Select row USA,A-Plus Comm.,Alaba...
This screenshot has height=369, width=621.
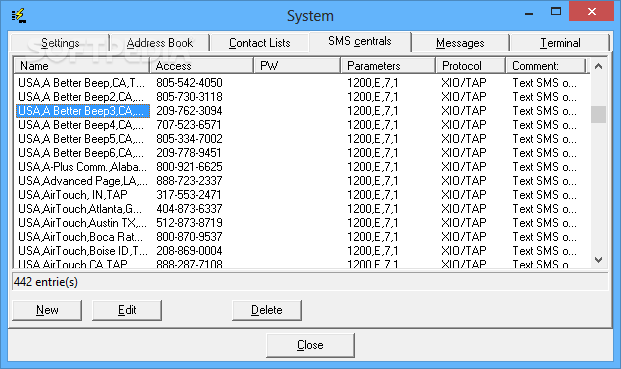[x=303, y=167]
